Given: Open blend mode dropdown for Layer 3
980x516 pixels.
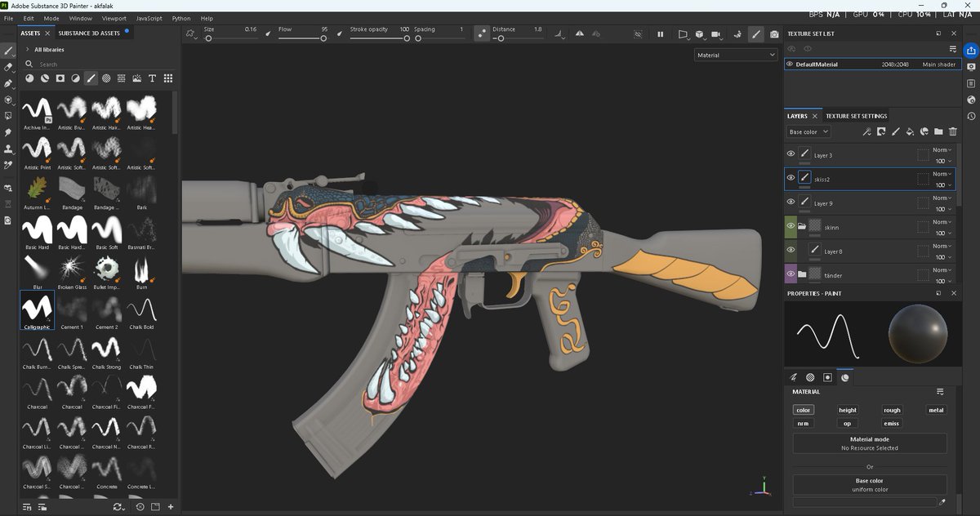Looking at the screenshot, I should click(941, 150).
